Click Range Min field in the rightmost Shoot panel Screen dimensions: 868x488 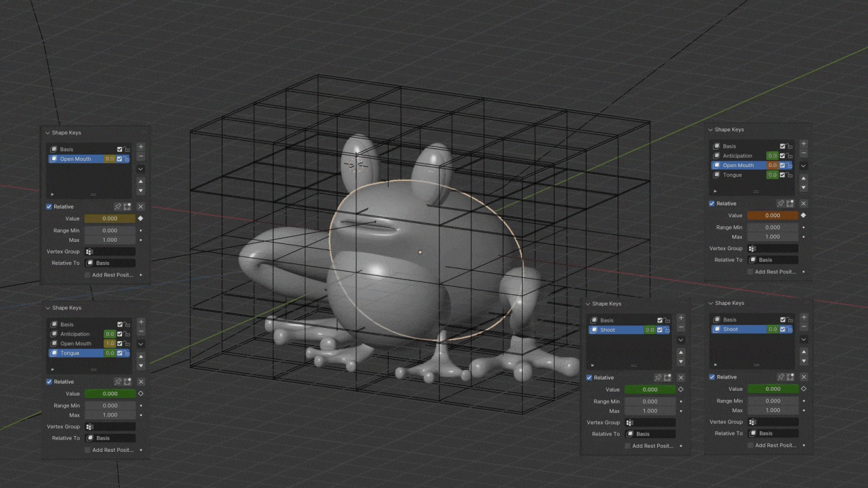[773, 401]
